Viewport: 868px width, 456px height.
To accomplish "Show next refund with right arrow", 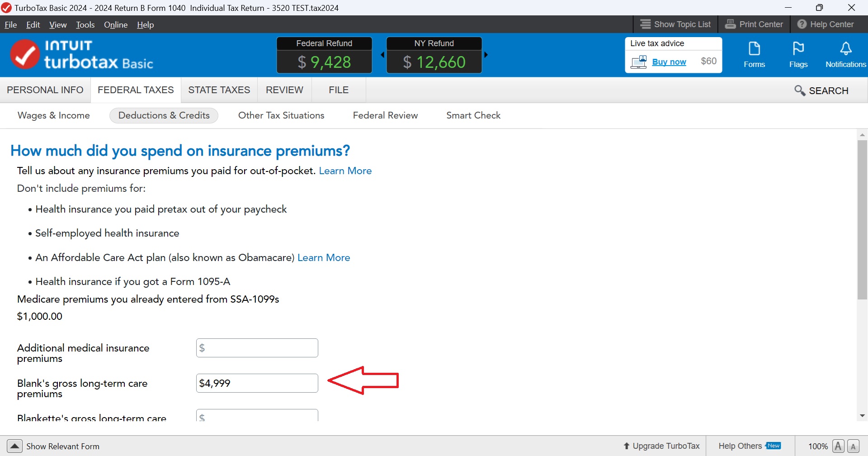I will click(486, 55).
